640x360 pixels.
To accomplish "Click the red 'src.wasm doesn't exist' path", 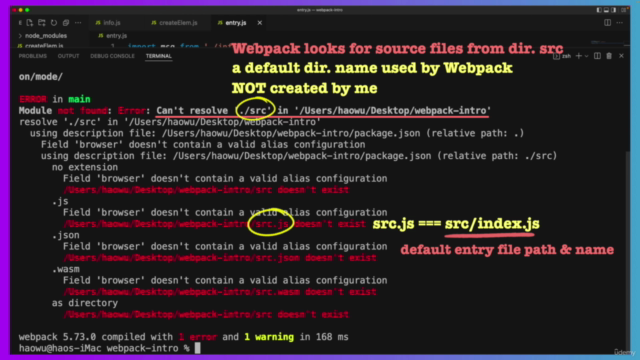I will 220,292.
